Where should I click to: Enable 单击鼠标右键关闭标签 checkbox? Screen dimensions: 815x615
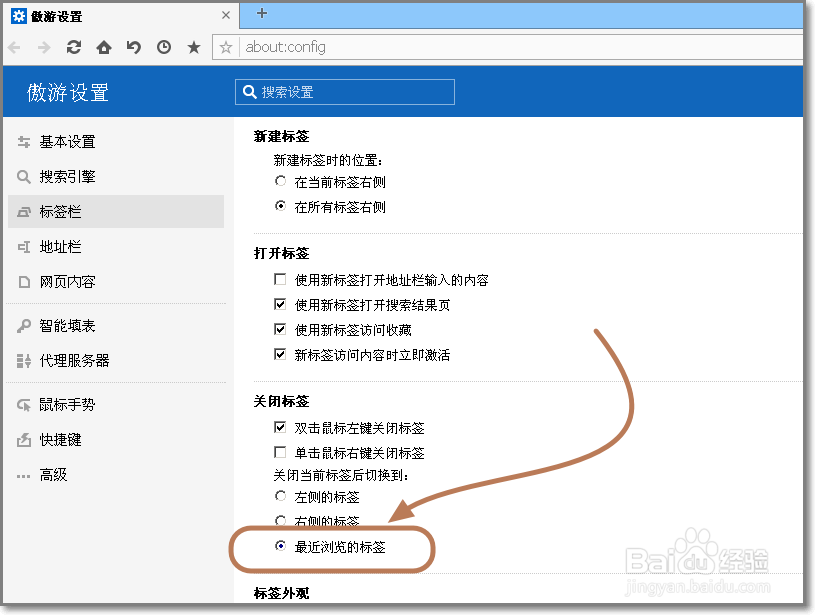[280, 452]
